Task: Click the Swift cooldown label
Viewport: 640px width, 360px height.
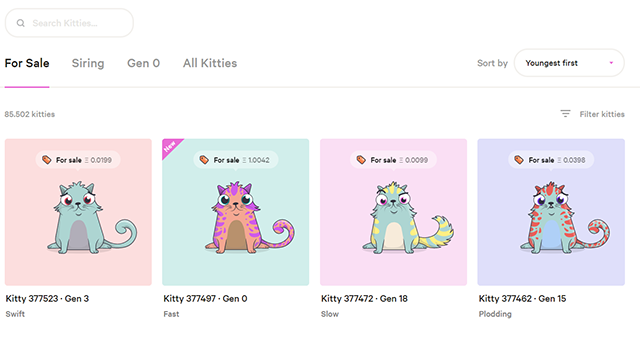Action: point(15,314)
